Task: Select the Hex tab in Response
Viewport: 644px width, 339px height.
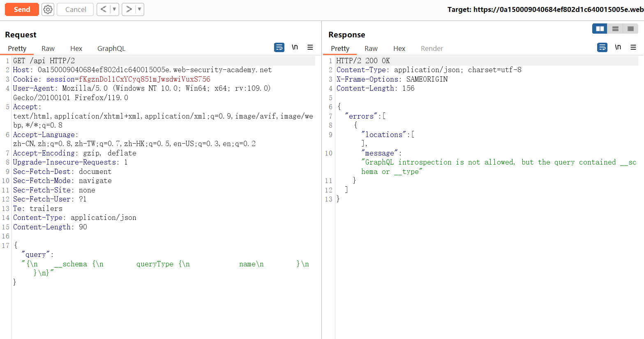Action: click(x=399, y=48)
